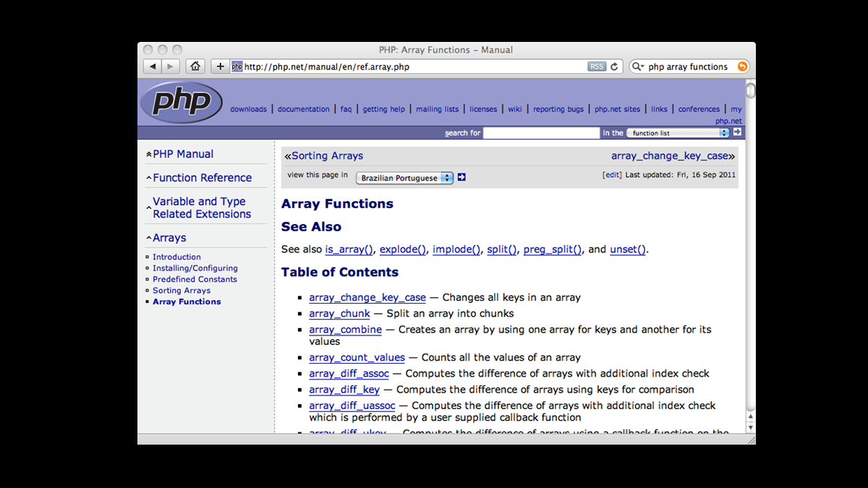Open the Brazilian Portuguese language dropdown

404,178
